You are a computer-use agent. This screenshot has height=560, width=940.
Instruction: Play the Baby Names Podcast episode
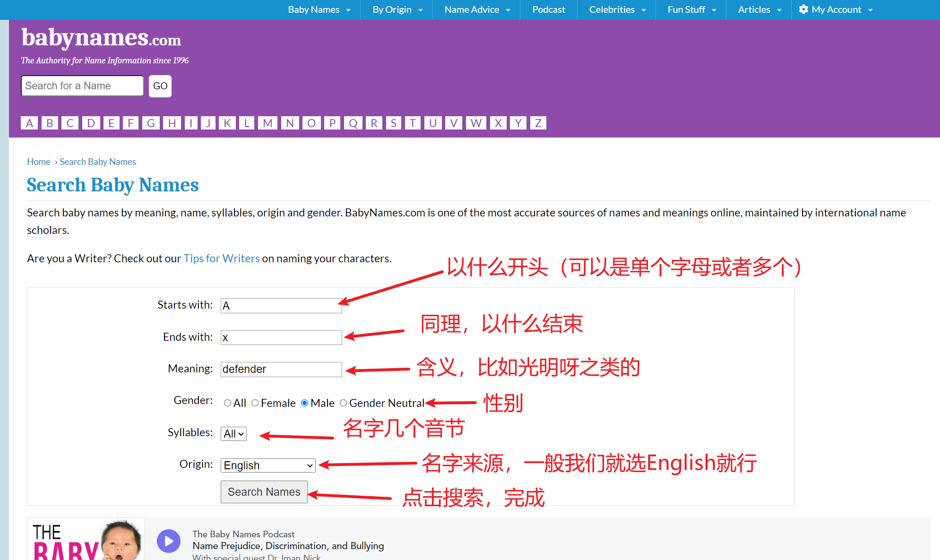[169, 541]
